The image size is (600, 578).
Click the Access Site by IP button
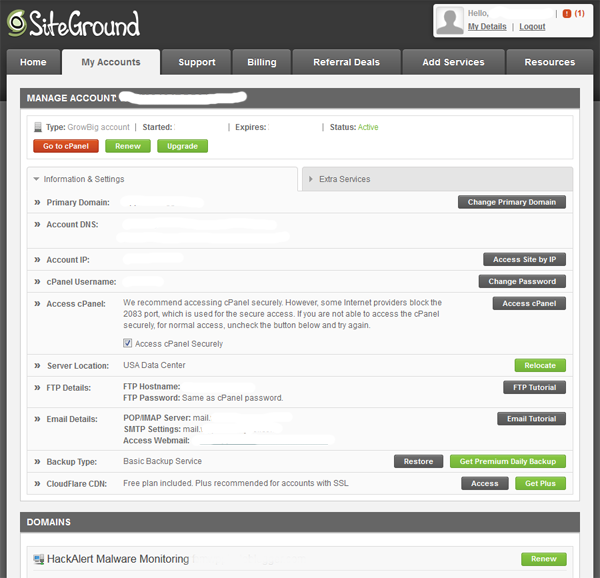524,259
